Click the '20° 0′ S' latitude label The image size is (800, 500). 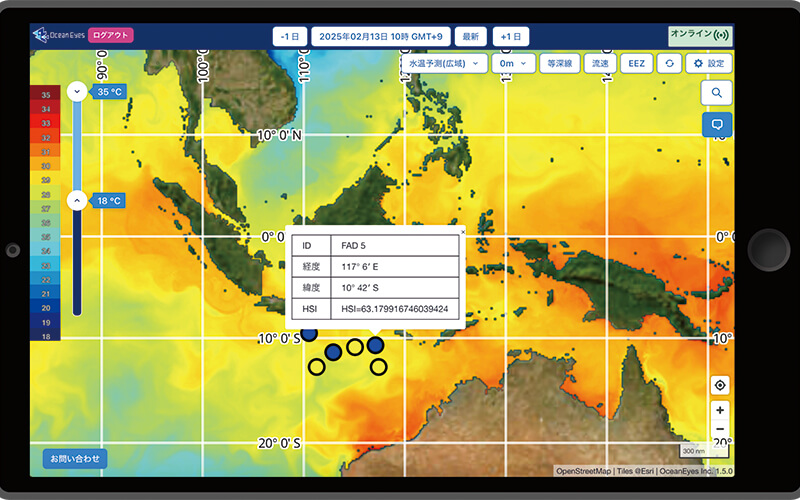point(279,443)
